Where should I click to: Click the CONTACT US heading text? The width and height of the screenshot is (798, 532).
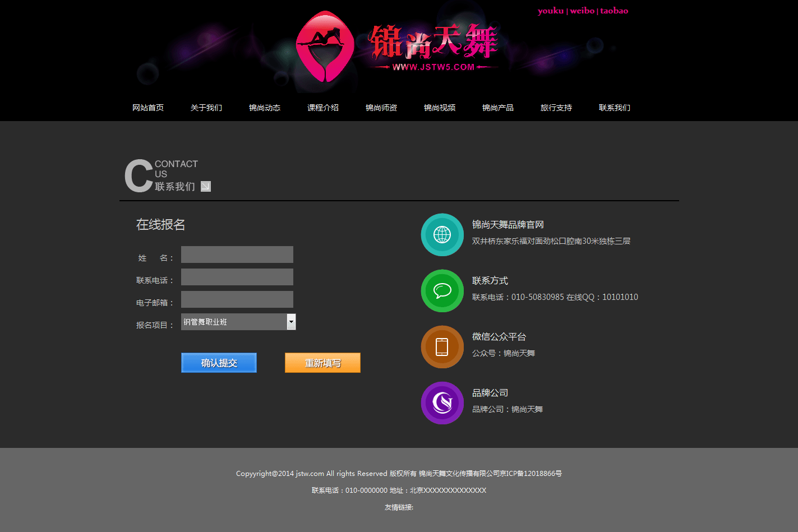[x=176, y=169]
